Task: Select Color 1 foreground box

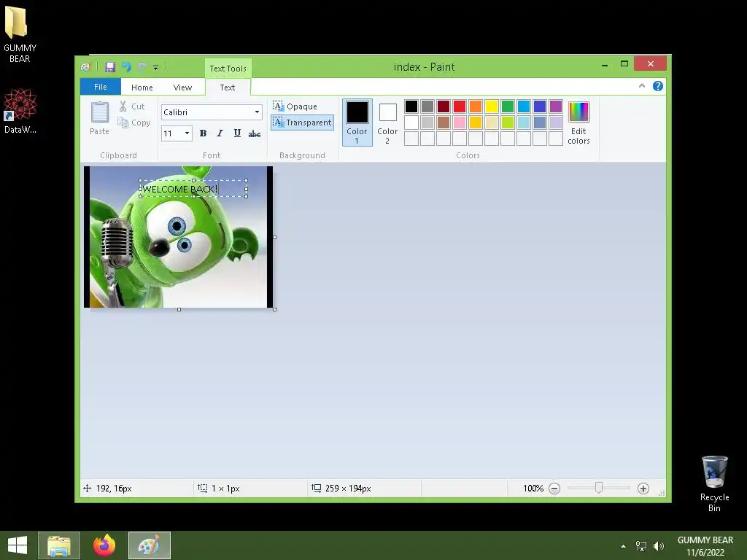Action: pos(357,122)
